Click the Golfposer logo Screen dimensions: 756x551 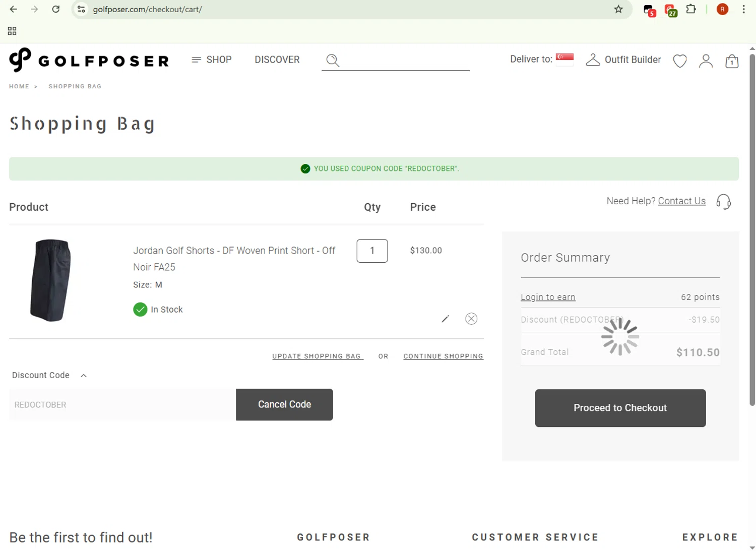[89, 60]
